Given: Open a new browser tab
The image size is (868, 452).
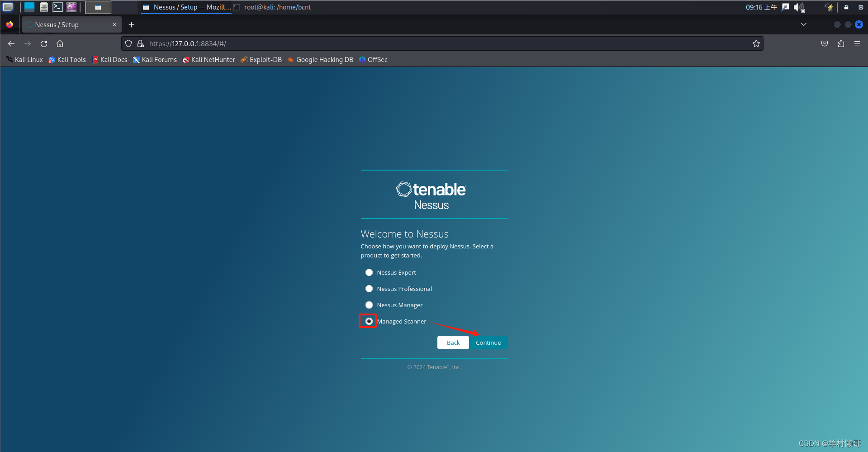Looking at the screenshot, I should (x=132, y=25).
